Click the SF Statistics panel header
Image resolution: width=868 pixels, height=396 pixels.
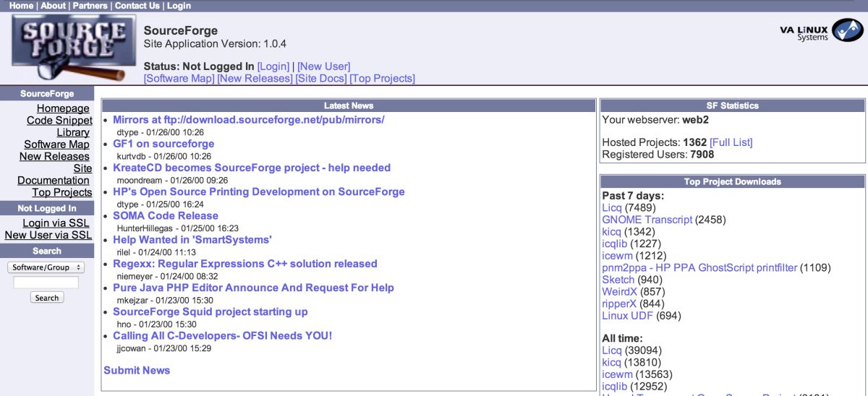733,106
